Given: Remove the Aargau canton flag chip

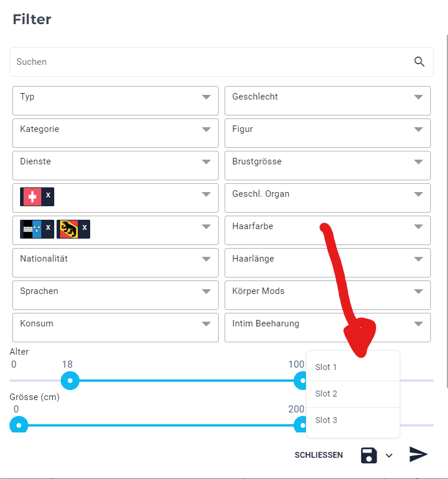Looking at the screenshot, I should [48, 227].
